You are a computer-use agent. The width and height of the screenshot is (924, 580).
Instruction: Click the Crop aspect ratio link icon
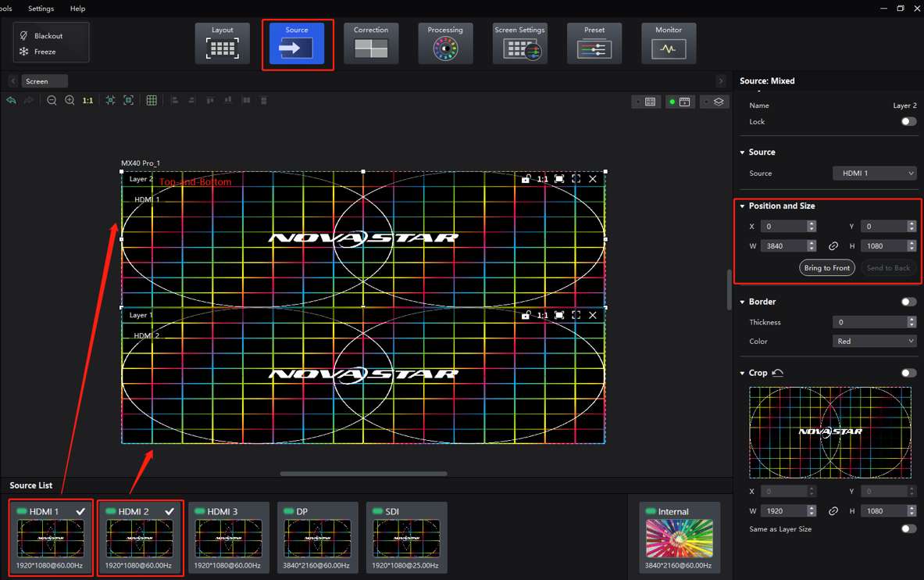tap(833, 511)
